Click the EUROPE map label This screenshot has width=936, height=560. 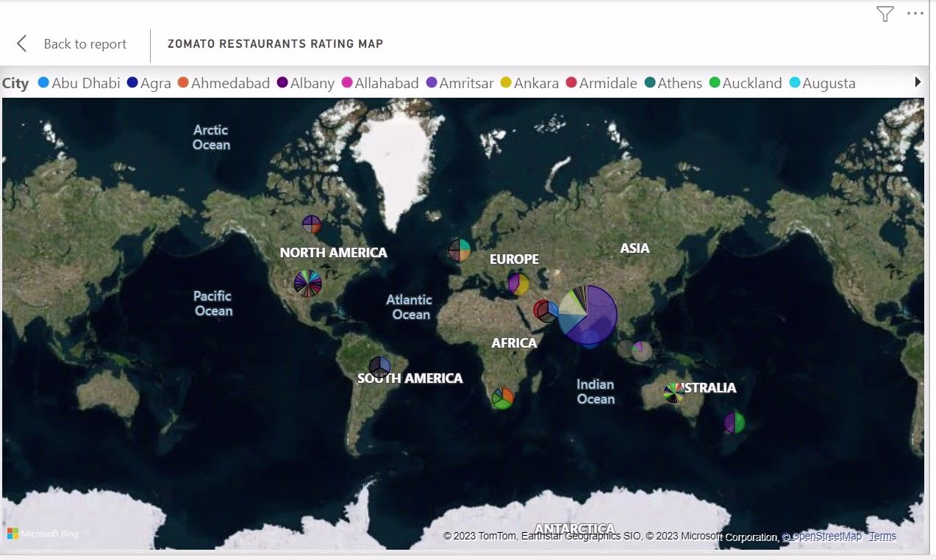pos(515,259)
